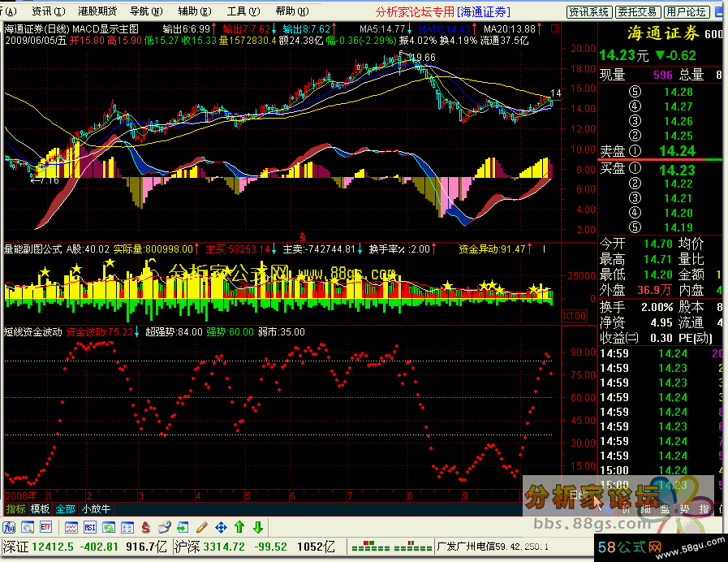Select the 指 tab under the tick list

tap(704, 509)
